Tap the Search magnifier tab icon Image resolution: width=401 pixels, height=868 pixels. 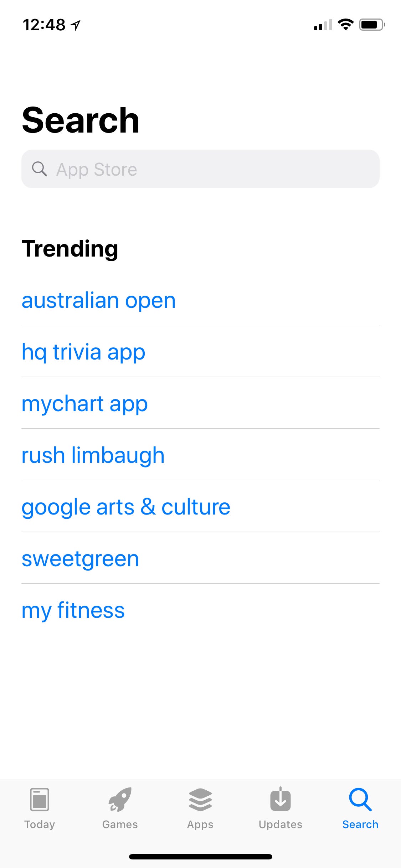360,800
